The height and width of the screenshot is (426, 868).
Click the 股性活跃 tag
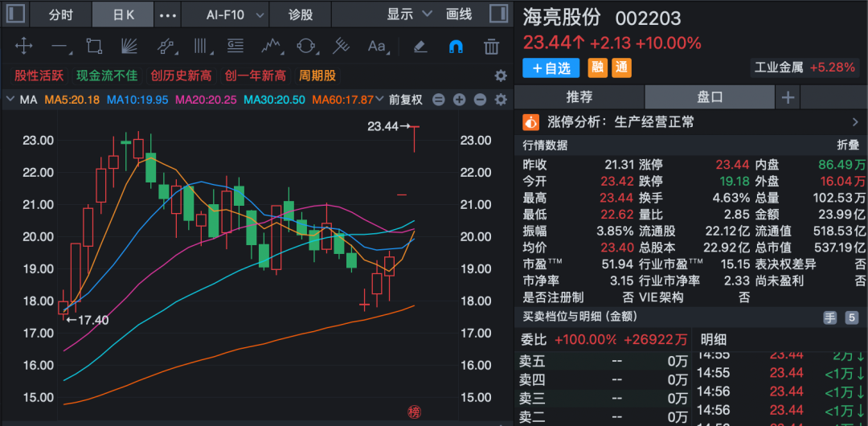[x=39, y=76]
